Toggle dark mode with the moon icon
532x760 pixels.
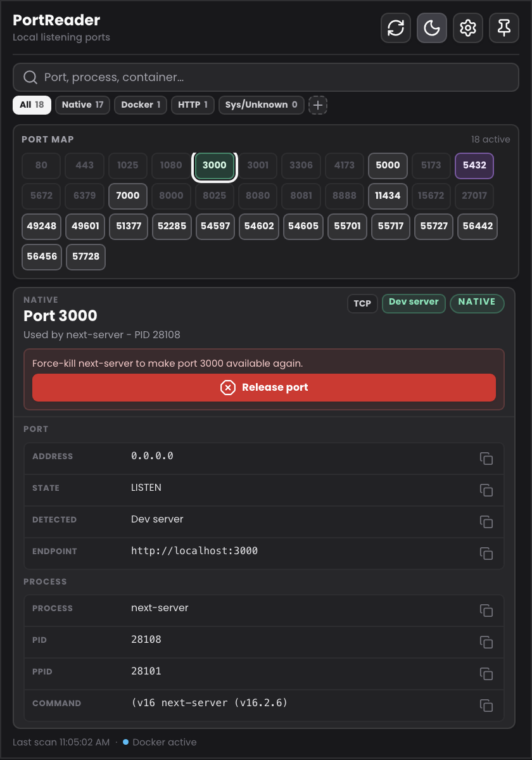click(x=432, y=28)
